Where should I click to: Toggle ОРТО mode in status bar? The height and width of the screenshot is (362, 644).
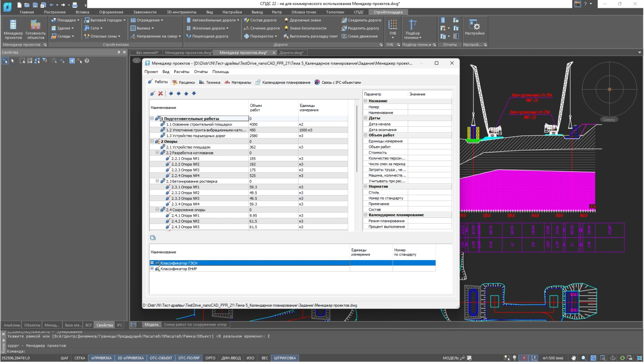[210, 358]
